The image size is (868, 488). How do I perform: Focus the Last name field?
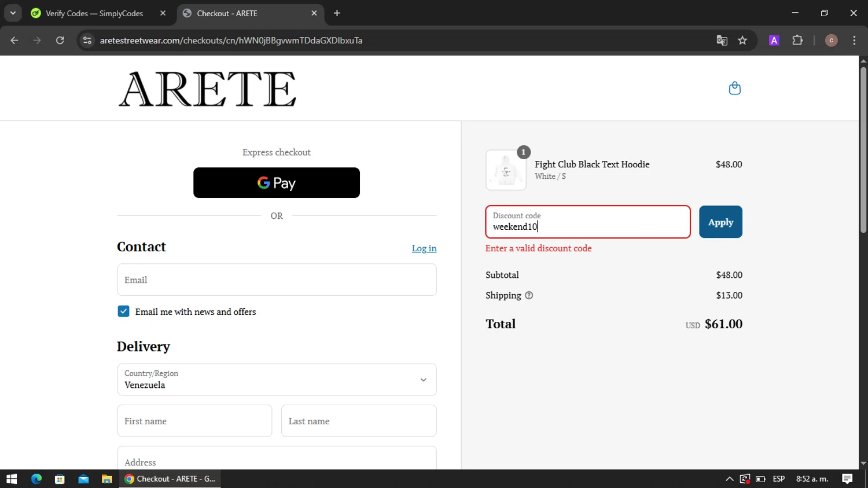pos(359,421)
